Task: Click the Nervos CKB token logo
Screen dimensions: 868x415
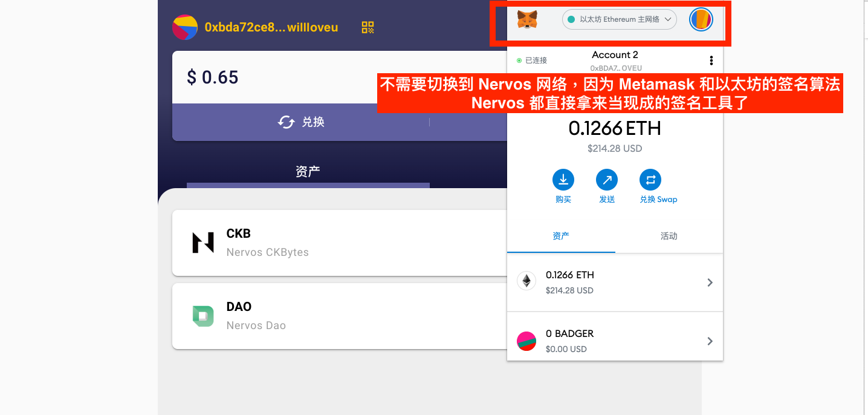Action: [x=203, y=243]
